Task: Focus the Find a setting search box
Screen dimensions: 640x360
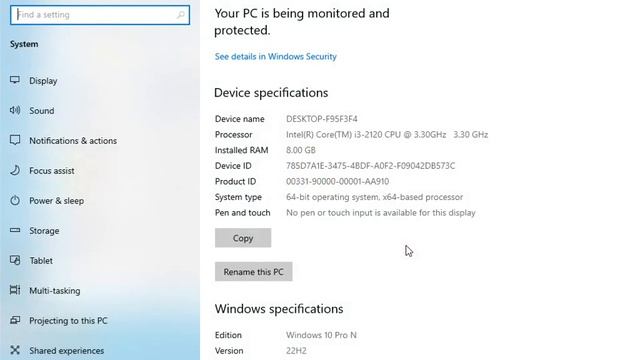Action: [100, 15]
